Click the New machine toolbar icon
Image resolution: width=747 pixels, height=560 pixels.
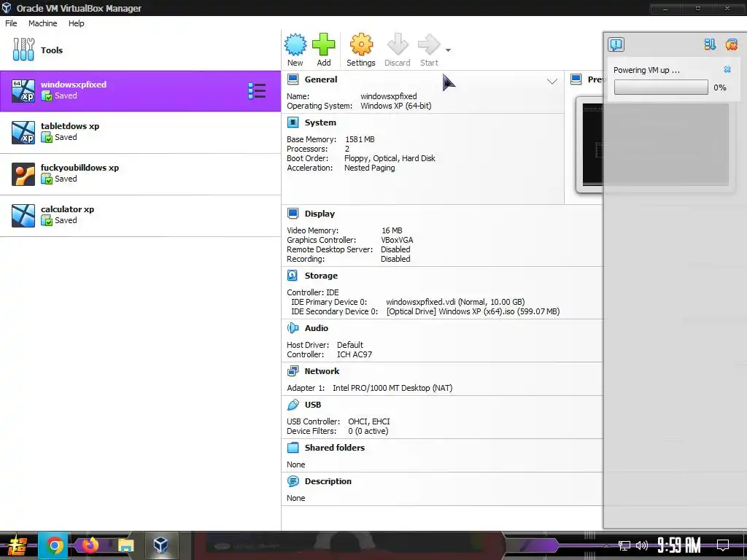(295, 44)
